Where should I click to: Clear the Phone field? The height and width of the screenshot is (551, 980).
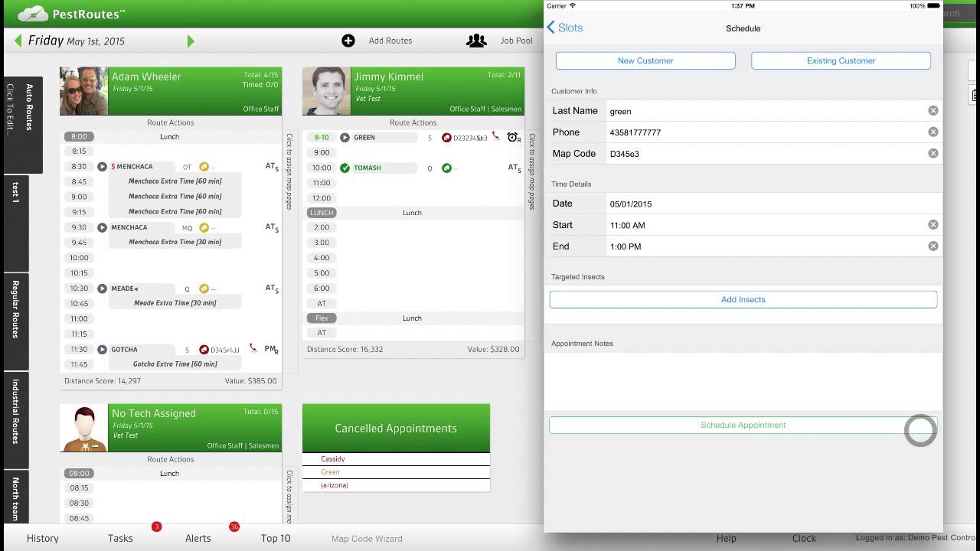click(933, 132)
